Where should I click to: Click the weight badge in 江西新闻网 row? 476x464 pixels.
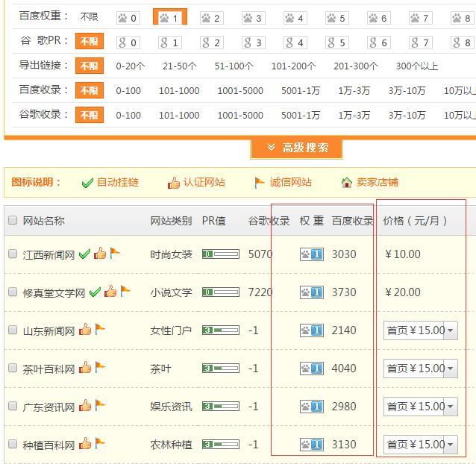(312, 254)
